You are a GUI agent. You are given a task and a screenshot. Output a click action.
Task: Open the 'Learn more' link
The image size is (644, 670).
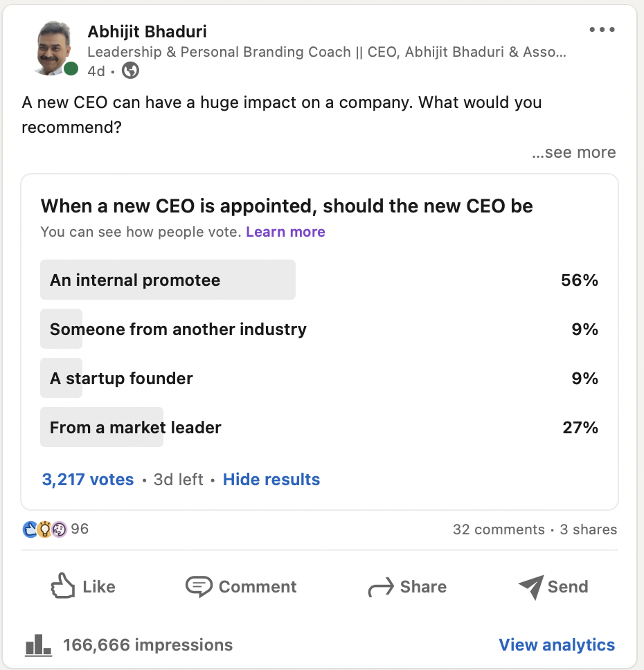(285, 232)
